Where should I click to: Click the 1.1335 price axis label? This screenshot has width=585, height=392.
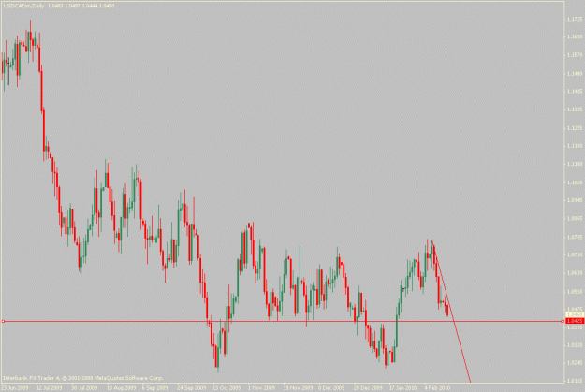575,109
